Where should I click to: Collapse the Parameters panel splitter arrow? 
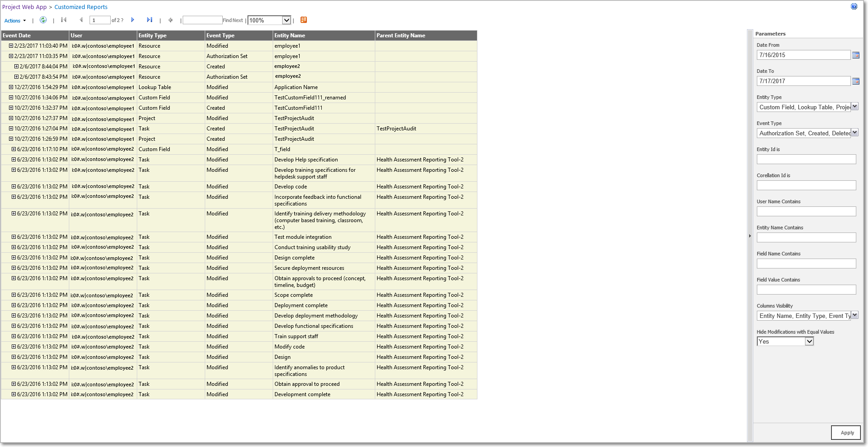(x=750, y=236)
